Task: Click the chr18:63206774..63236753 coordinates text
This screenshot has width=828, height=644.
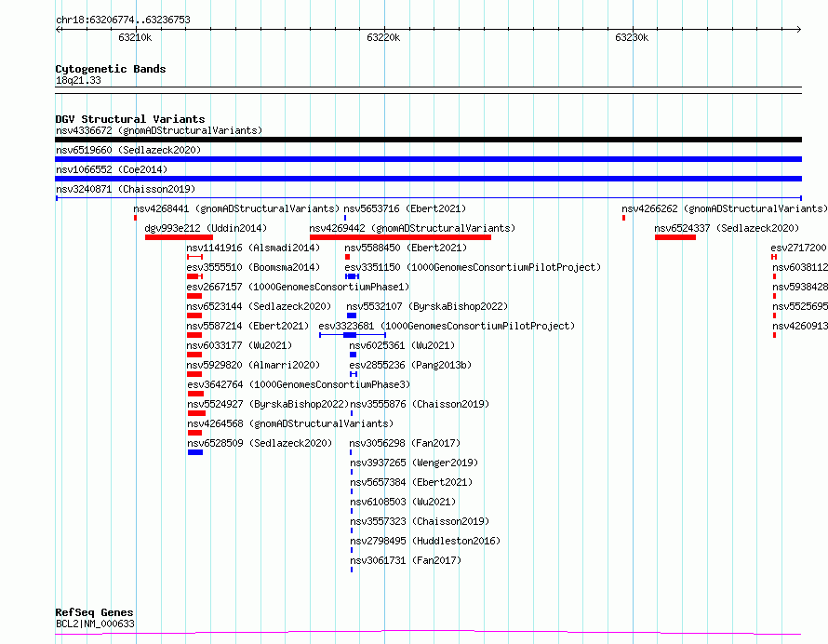Action: (123, 20)
